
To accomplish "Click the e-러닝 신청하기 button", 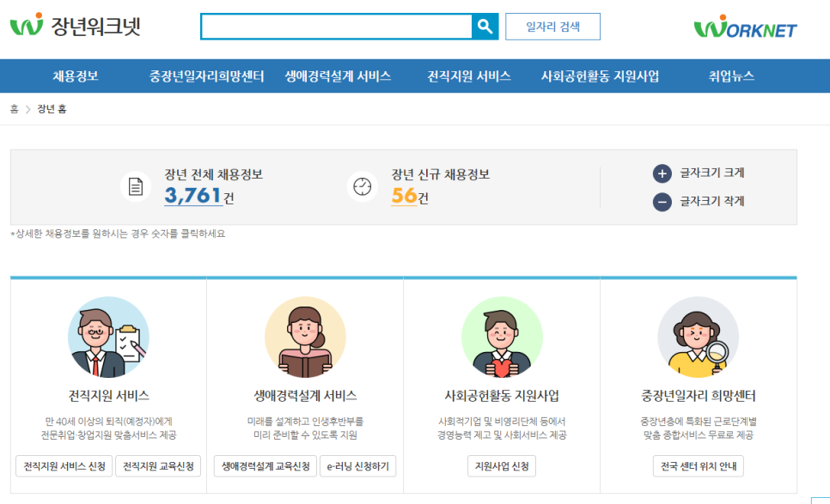I will (357, 466).
